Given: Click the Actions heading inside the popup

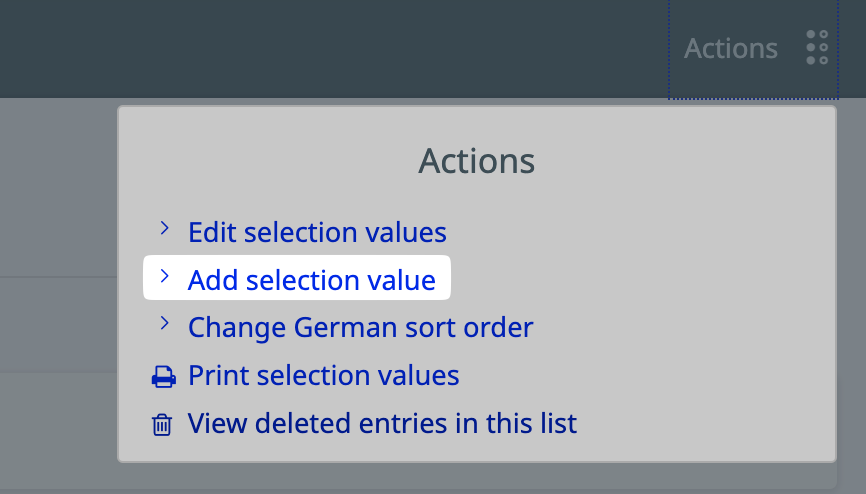Looking at the screenshot, I should pos(476,161).
